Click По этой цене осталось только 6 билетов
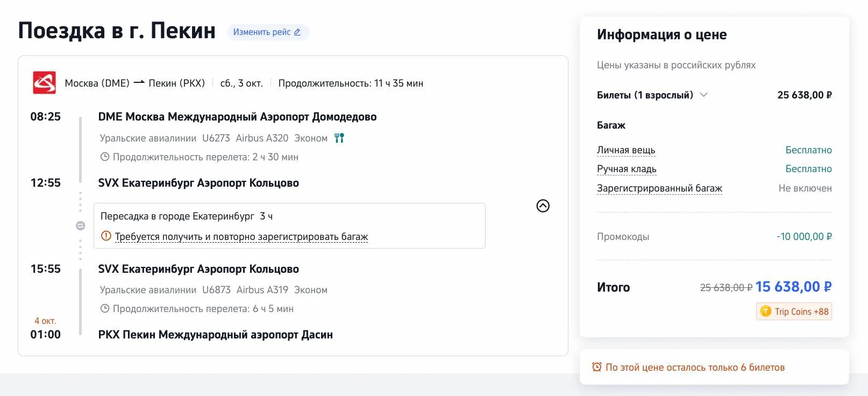This screenshot has height=396, width=868. tap(695, 367)
